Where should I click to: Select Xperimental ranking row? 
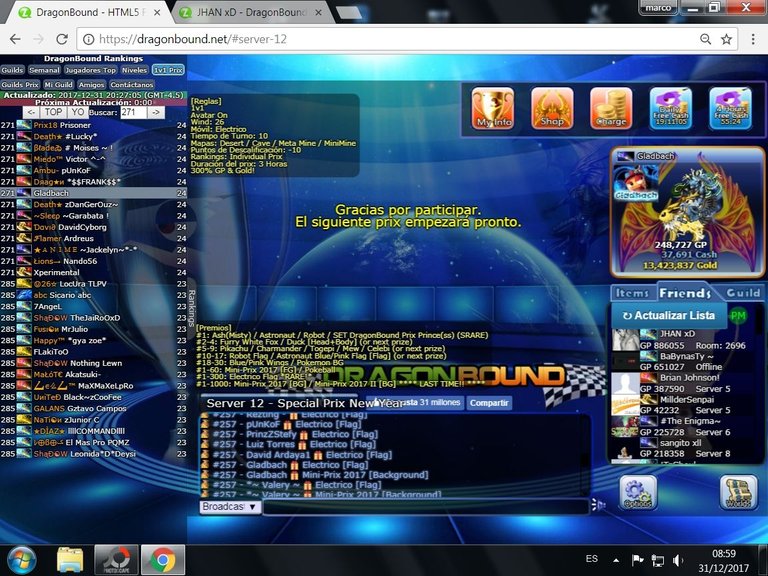94,272
